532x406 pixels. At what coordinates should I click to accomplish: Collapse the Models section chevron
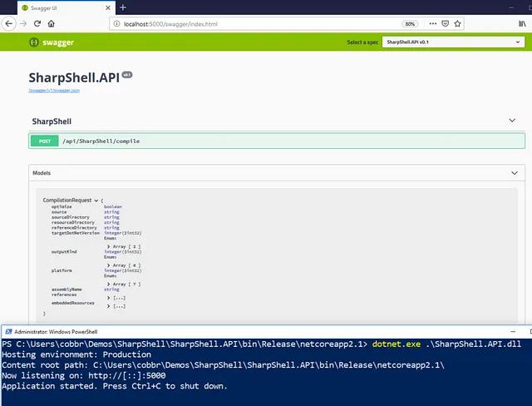[515, 173]
